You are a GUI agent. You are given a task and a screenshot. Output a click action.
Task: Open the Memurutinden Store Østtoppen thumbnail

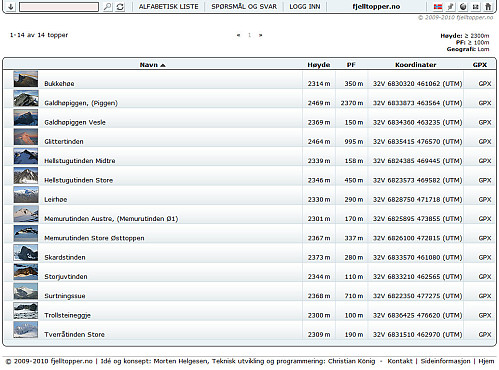coord(26,233)
